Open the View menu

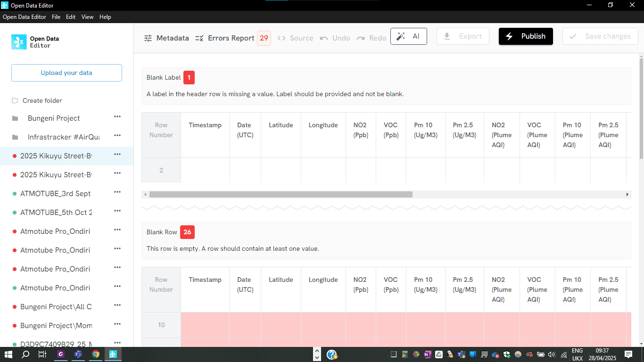tap(87, 17)
